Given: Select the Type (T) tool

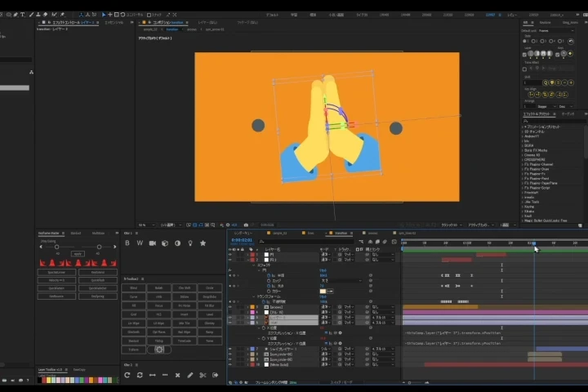Looking at the screenshot, I should [x=23, y=15].
